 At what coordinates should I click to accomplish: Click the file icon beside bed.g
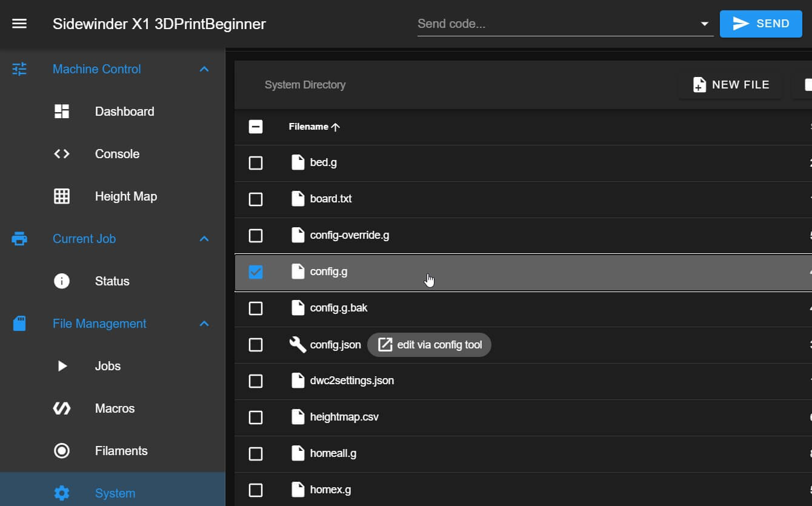click(x=298, y=162)
